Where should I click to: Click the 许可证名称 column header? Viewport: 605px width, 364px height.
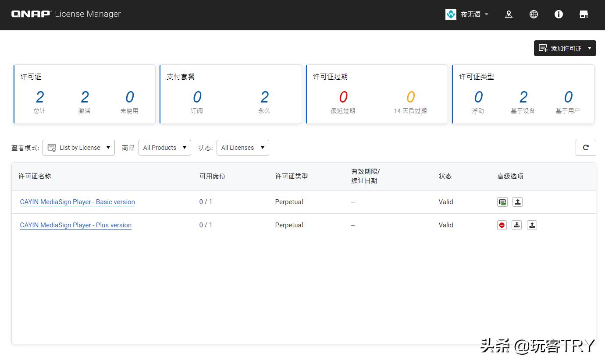(35, 176)
